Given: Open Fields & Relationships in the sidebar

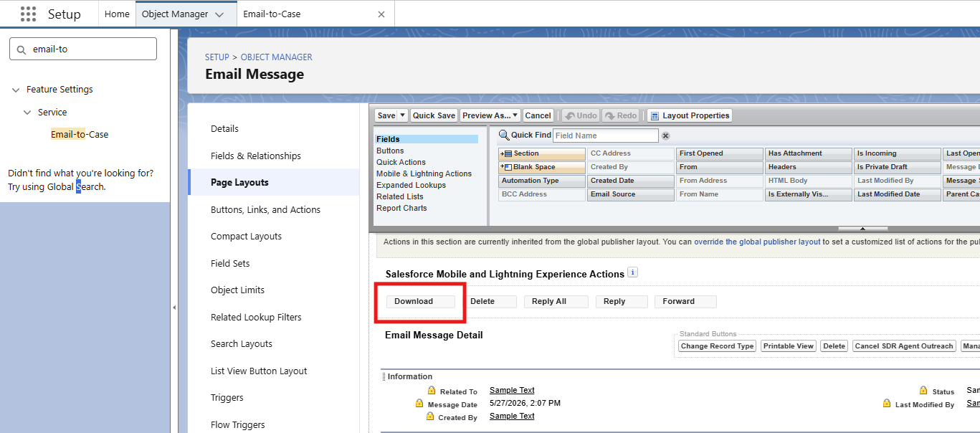Looking at the screenshot, I should coord(256,156).
